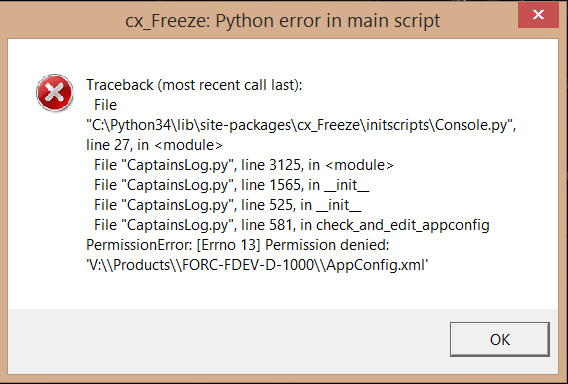The height and width of the screenshot is (384, 568).
Task: Click the CaptainsLog.py line 581 entry
Action: click(x=292, y=225)
